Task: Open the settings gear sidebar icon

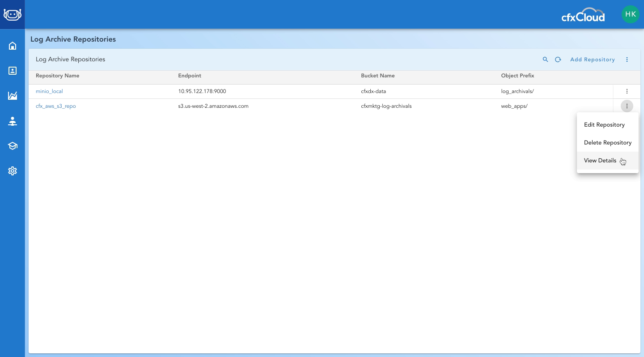Action: coord(13,171)
